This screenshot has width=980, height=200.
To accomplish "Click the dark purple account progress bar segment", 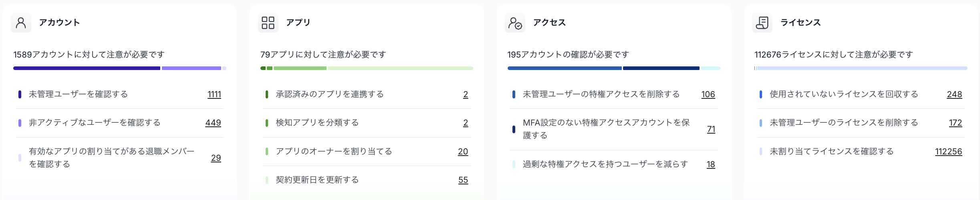I will (87, 68).
